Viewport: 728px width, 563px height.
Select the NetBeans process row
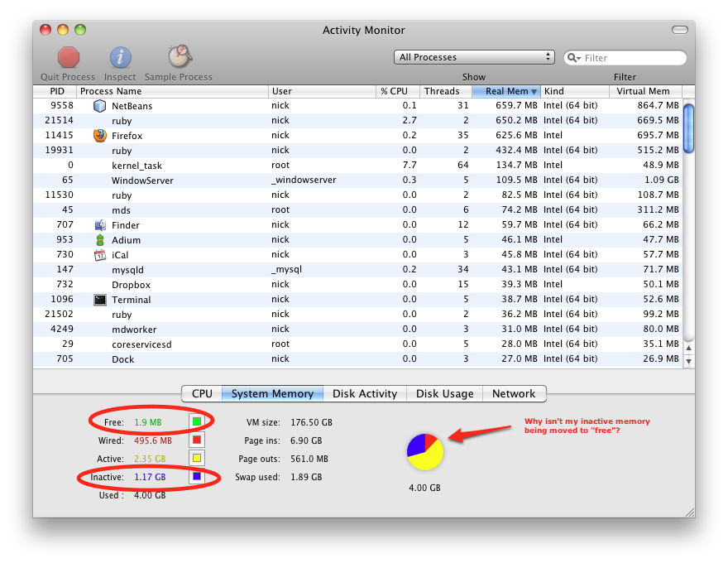click(358, 105)
